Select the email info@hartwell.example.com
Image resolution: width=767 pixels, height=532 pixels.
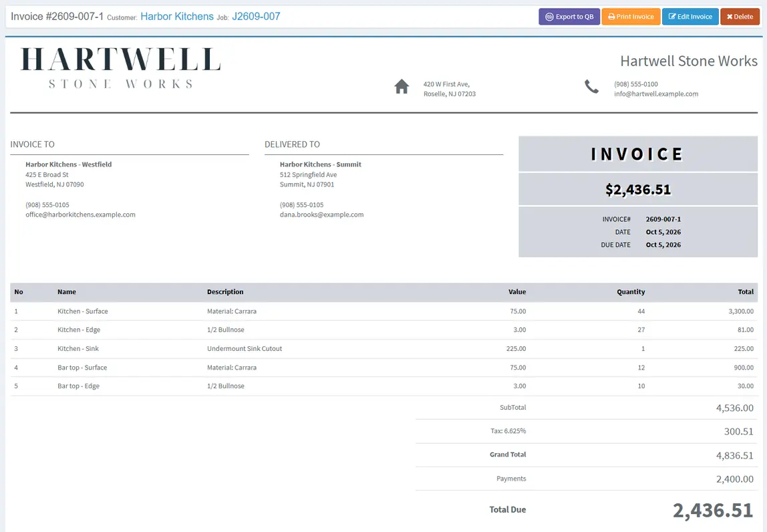tap(656, 94)
